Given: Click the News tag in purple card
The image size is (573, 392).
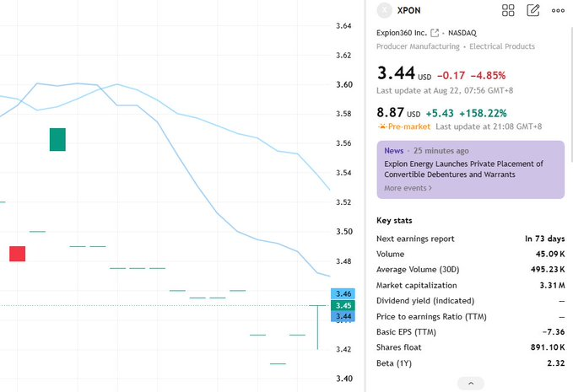Looking at the screenshot, I should [x=393, y=151].
